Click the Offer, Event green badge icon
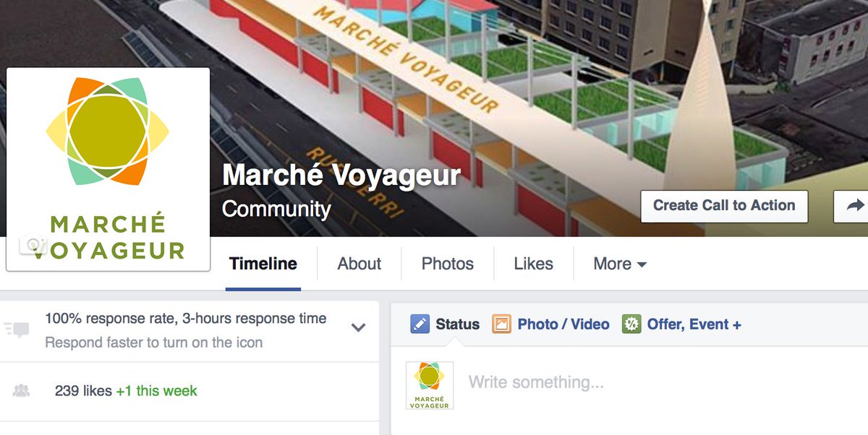 click(x=631, y=324)
